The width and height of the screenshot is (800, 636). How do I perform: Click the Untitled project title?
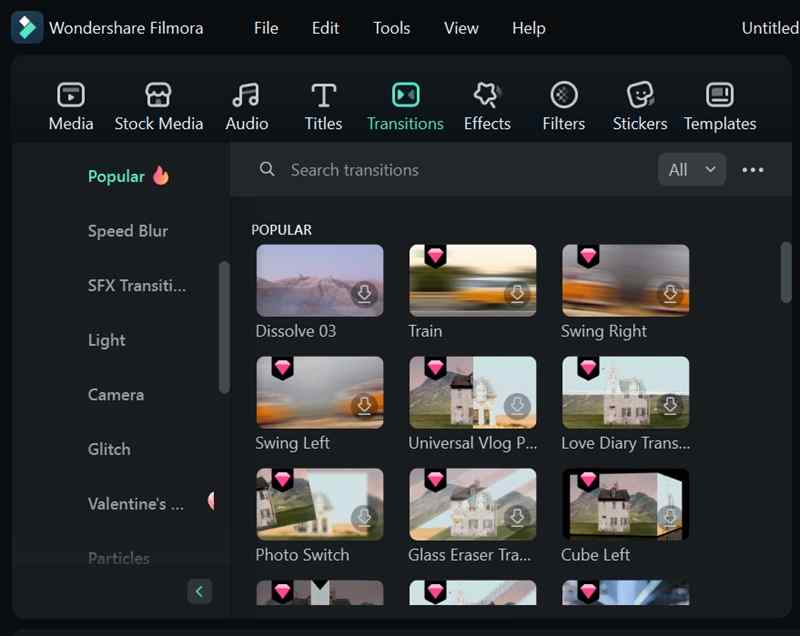pos(770,28)
